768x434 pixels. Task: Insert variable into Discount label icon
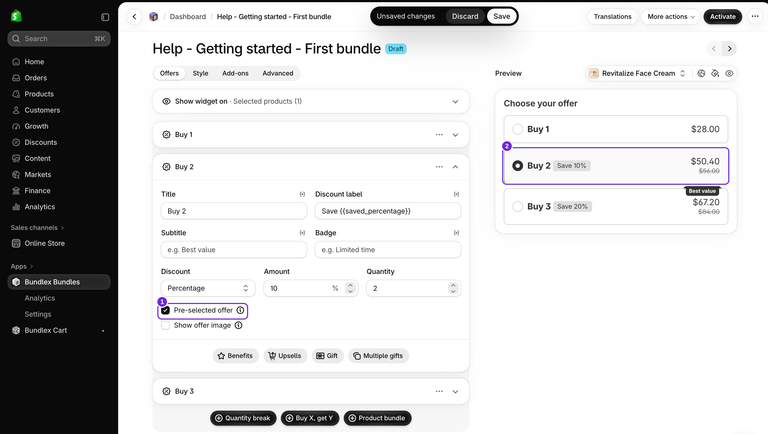point(456,194)
